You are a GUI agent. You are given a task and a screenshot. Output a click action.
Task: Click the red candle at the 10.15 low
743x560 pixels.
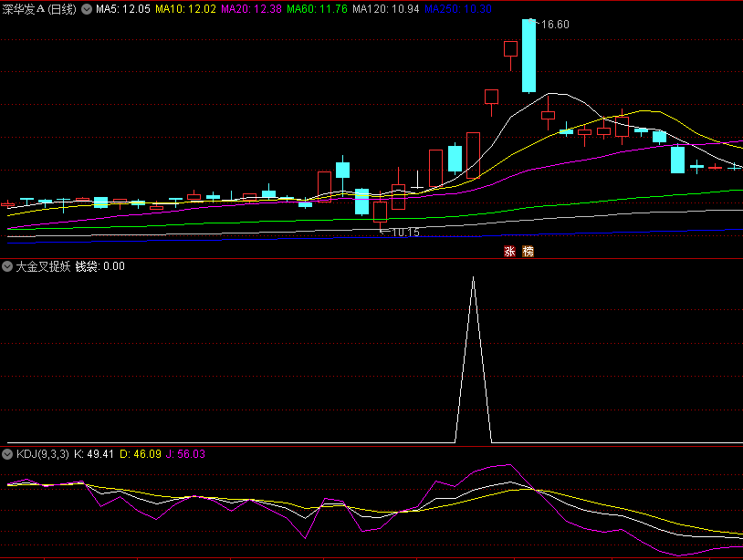pos(380,213)
